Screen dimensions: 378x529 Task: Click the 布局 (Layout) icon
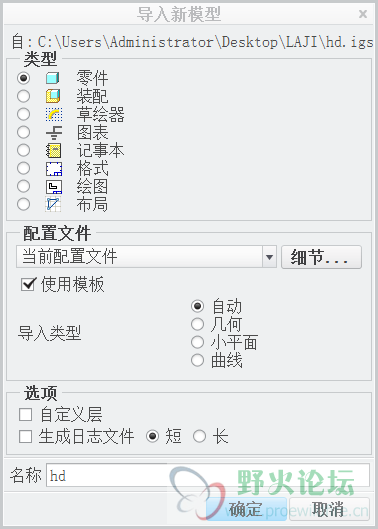point(53,204)
